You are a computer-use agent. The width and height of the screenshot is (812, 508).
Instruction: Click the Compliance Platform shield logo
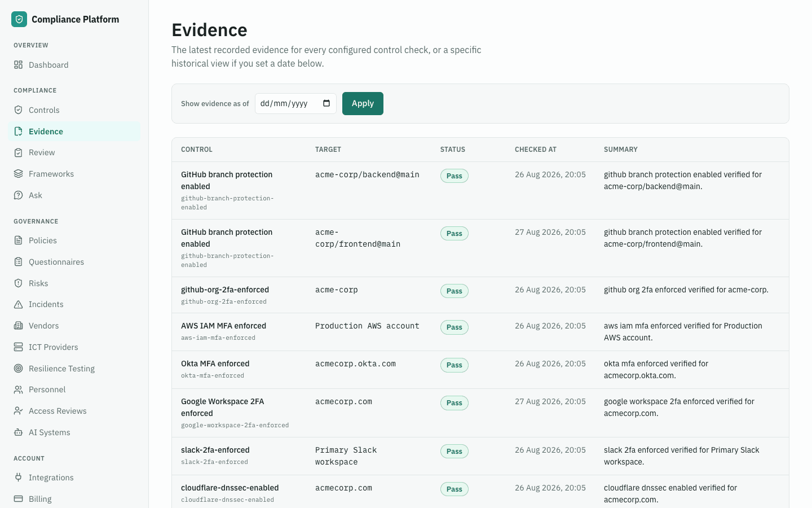coord(19,19)
